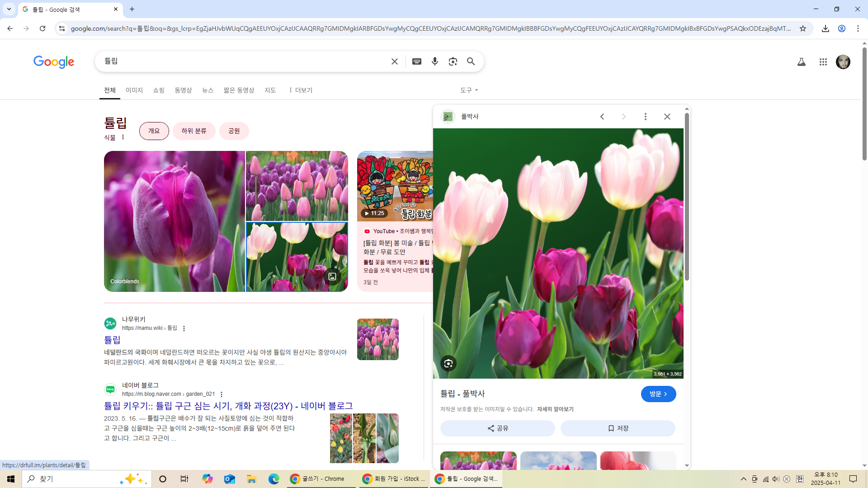Open the 나무위키 튤립 link
Screen dimensions: 868x488
(x=112, y=340)
